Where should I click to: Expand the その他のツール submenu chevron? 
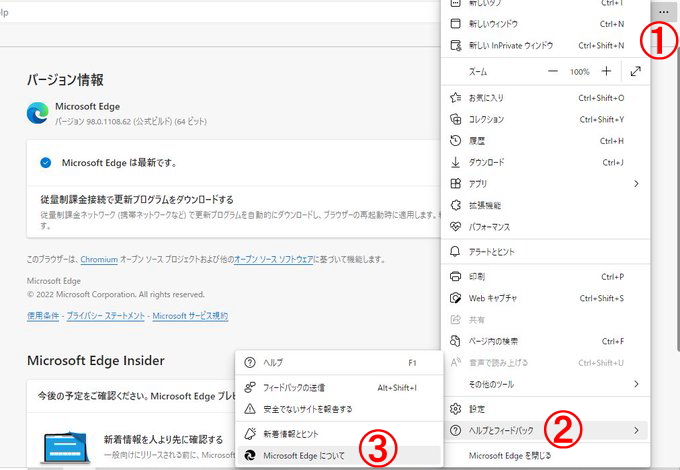[636, 384]
